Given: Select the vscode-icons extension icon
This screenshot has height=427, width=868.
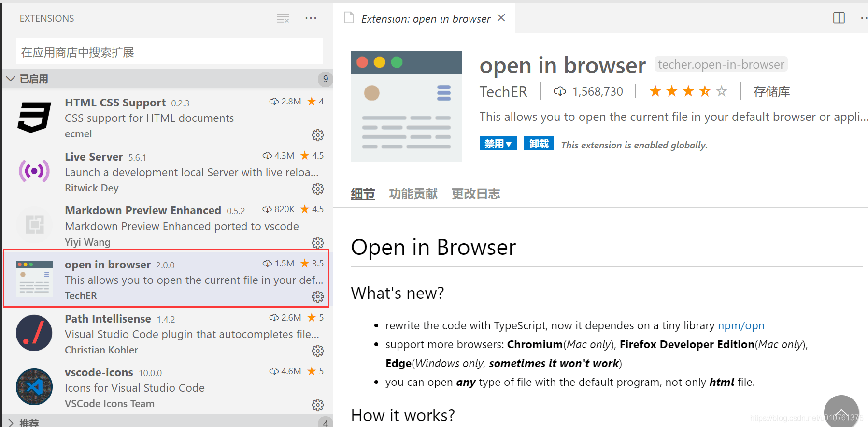Looking at the screenshot, I should (x=34, y=387).
